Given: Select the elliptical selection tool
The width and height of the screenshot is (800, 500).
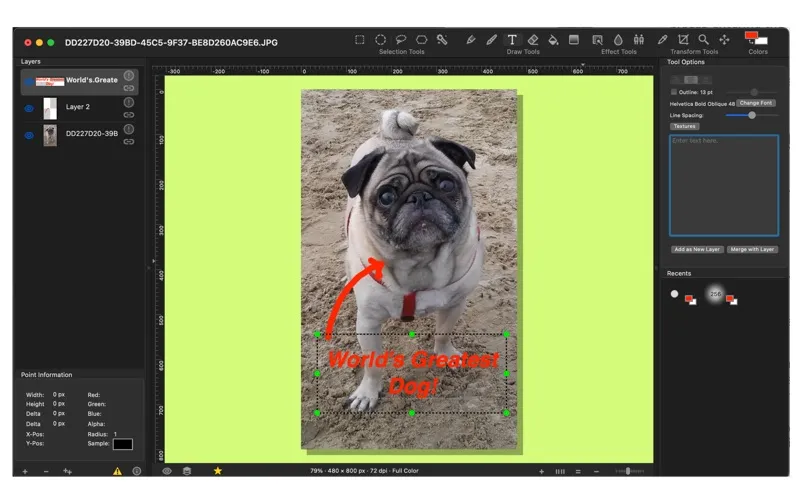Looking at the screenshot, I should 381,40.
